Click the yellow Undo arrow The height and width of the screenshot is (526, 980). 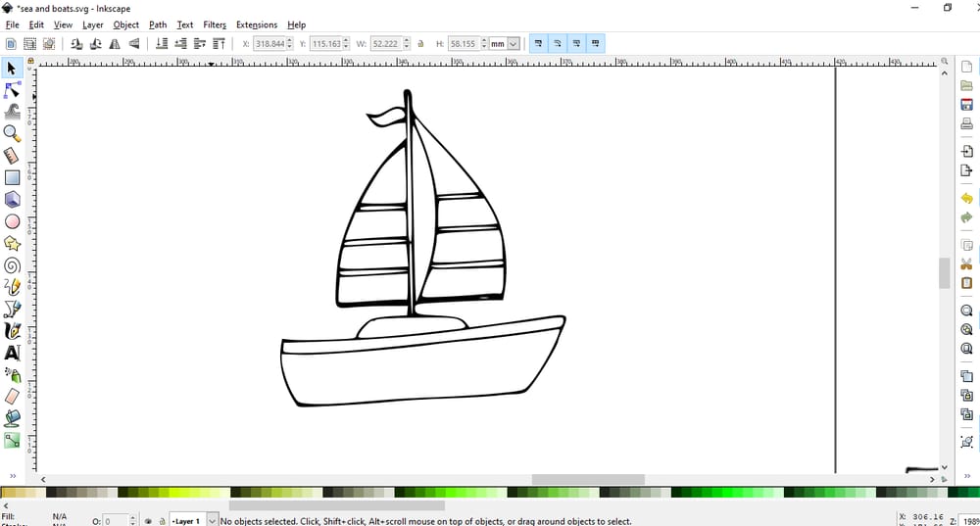tap(966, 198)
